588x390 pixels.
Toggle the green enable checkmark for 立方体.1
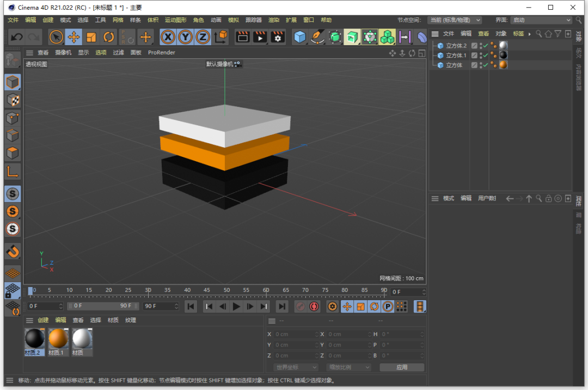pos(485,56)
